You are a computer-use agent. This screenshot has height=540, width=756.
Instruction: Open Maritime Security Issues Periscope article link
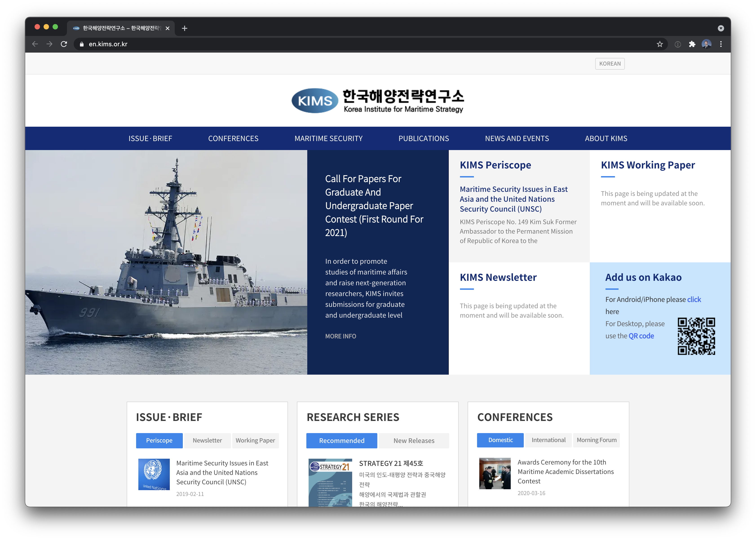click(514, 199)
